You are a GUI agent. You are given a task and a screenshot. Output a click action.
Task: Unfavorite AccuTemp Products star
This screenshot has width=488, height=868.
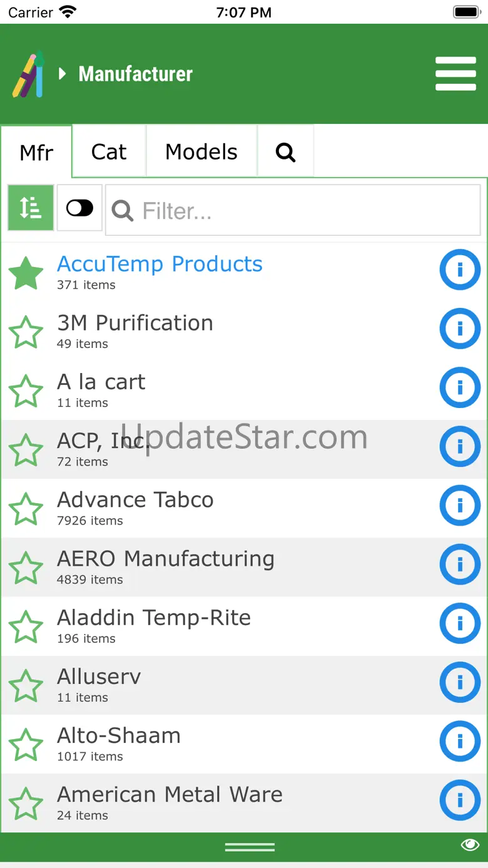pos(26,273)
